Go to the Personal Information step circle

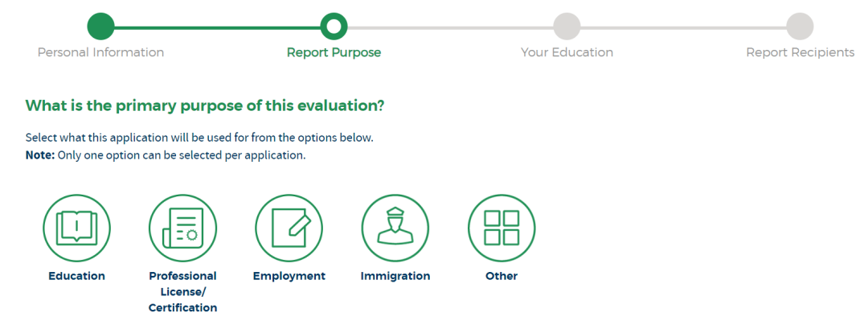pos(100,26)
